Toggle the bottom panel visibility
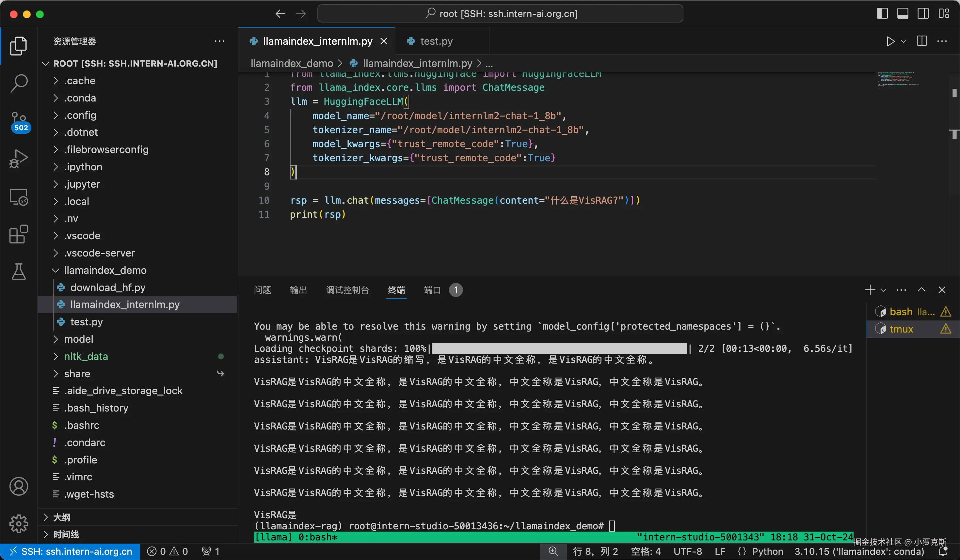 coord(903,14)
